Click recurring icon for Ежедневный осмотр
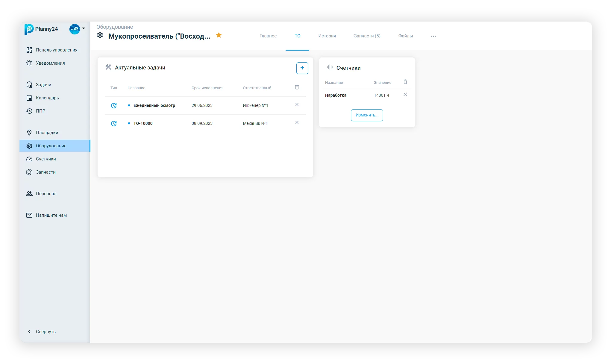This screenshot has width=611, height=364. [114, 105]
